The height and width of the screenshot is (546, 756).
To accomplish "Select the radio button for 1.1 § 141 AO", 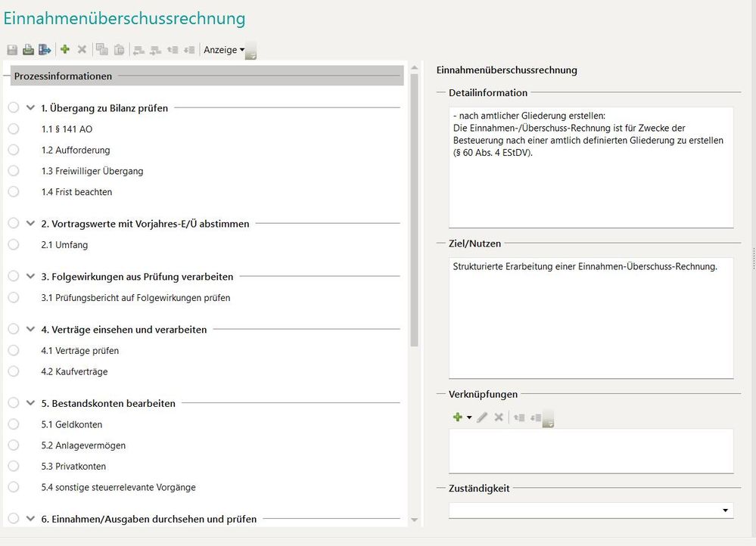I will click(x=14, y=129).
